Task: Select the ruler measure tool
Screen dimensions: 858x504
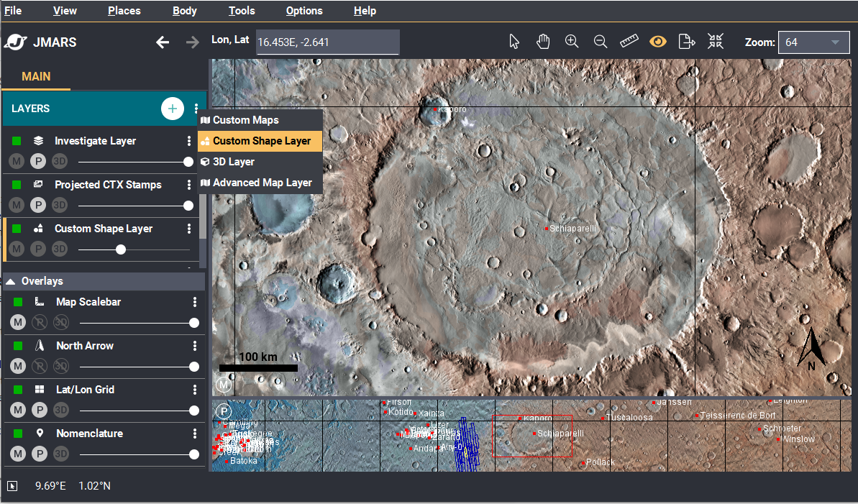Action: pos(629,41)
